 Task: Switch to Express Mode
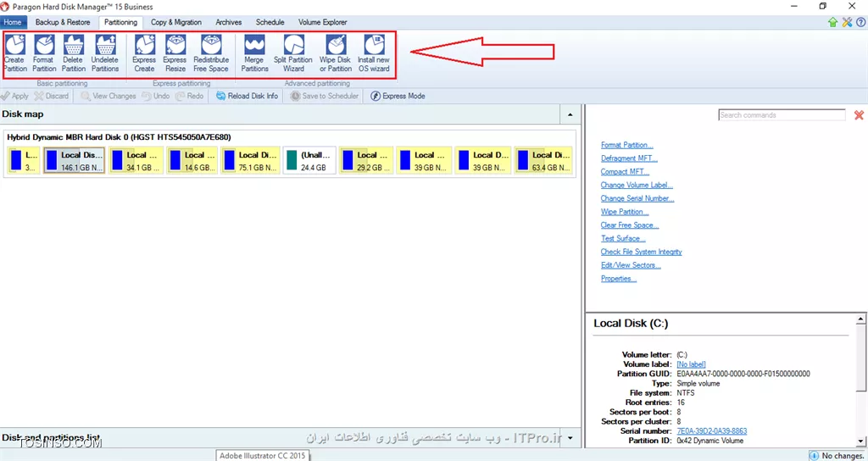coord(398,96)
